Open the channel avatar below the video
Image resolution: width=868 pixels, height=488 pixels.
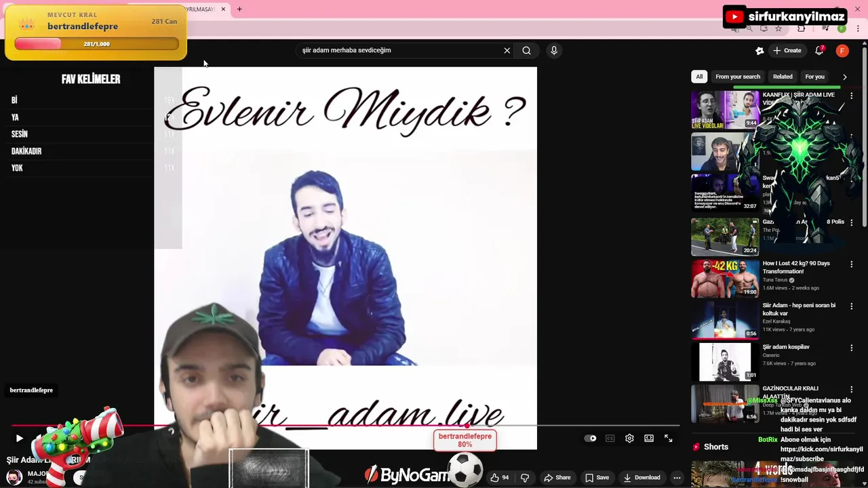click(14, 476)
